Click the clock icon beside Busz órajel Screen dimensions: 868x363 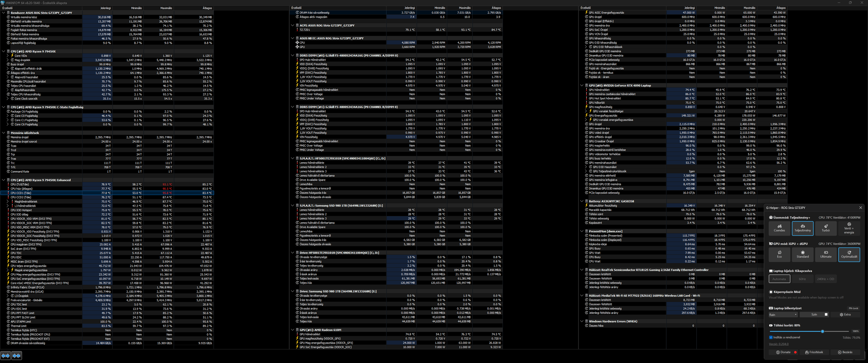click(8, 64)
